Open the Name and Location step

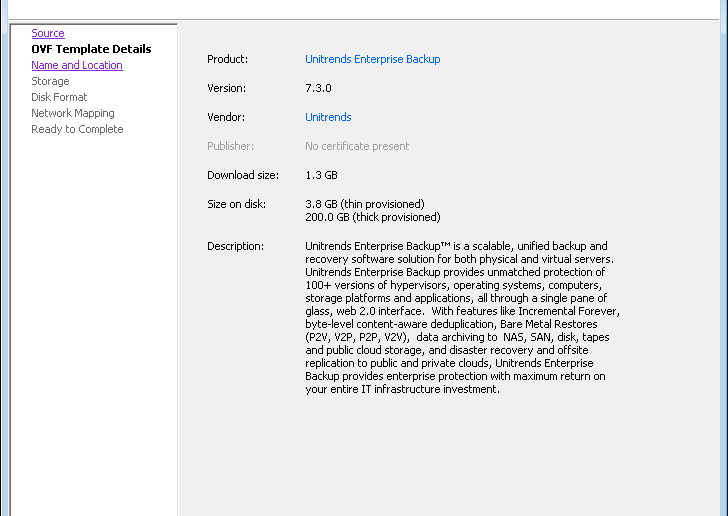(77, 65)
